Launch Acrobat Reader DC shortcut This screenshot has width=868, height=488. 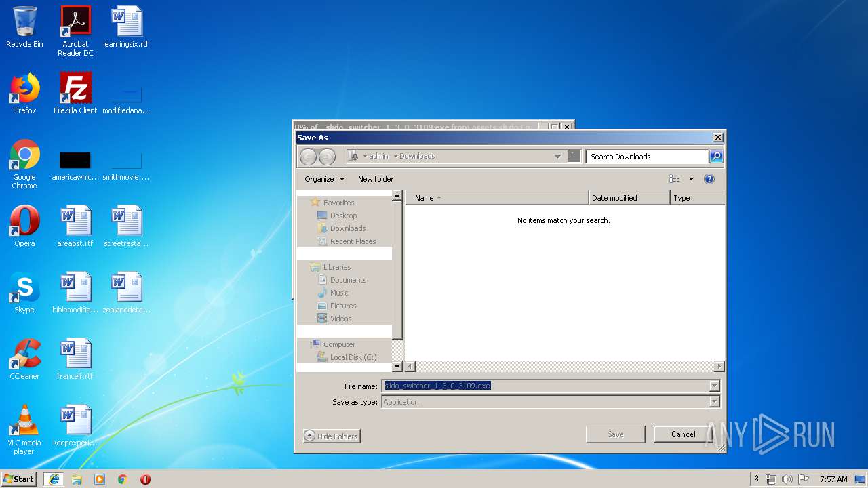(x=75, y=31)
